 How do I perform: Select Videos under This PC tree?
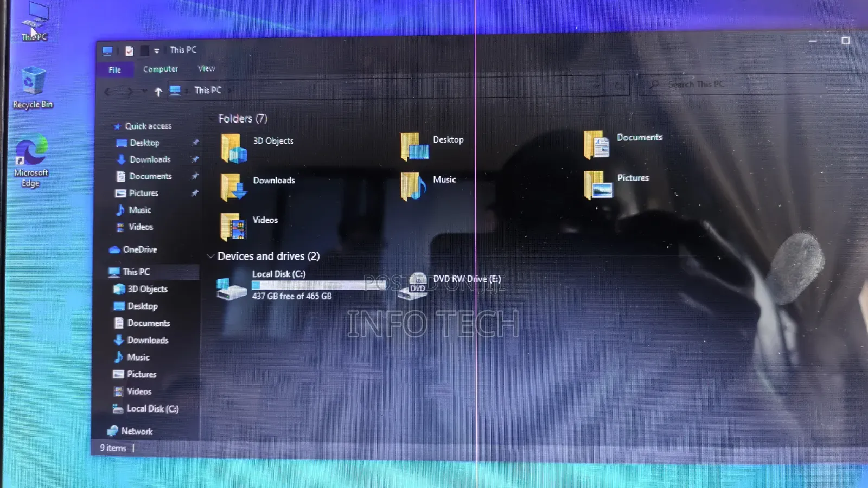(x=132, y=391)
